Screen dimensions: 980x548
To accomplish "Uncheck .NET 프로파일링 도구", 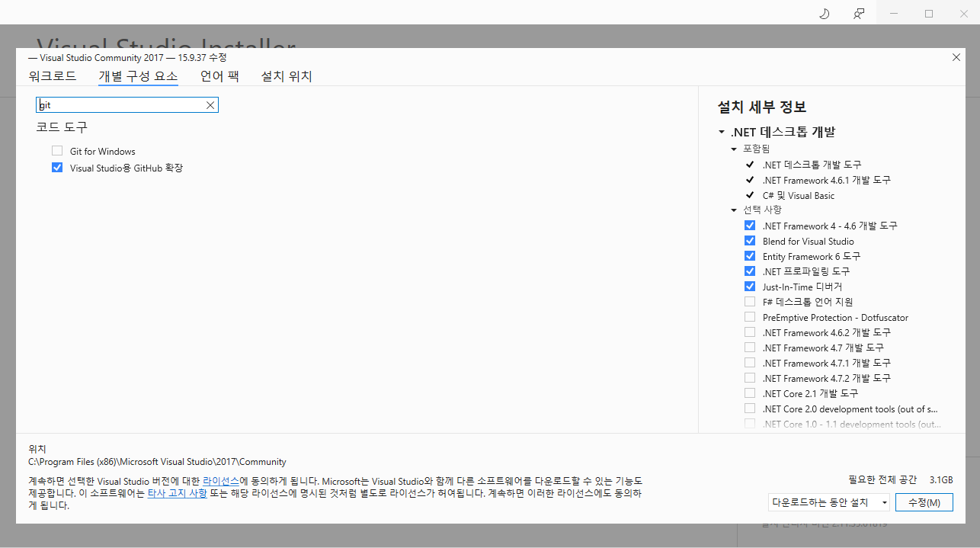I will pos(750,271).
